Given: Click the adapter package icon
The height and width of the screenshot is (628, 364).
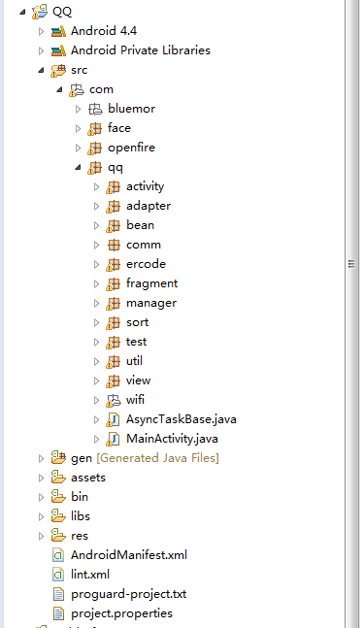Looking at the screenshot, I should pyautogui.click(x=114, y=207).
